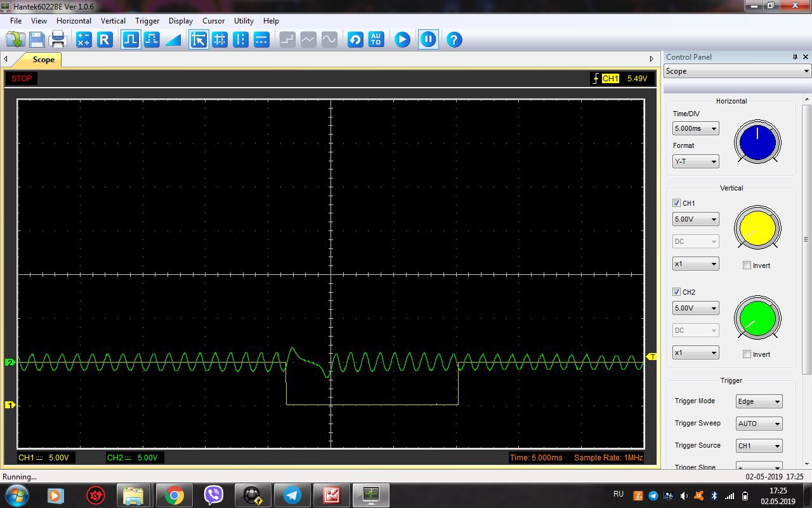The image size is (812, 508).
Task: Click the blue ramp triangle toolbar icon
Action: coord(173,39)
